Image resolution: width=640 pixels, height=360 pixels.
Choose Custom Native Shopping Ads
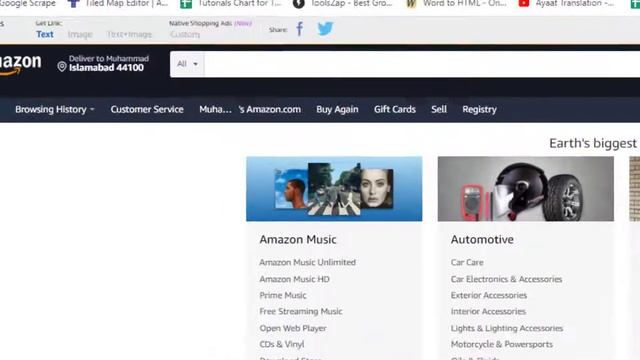185,34
